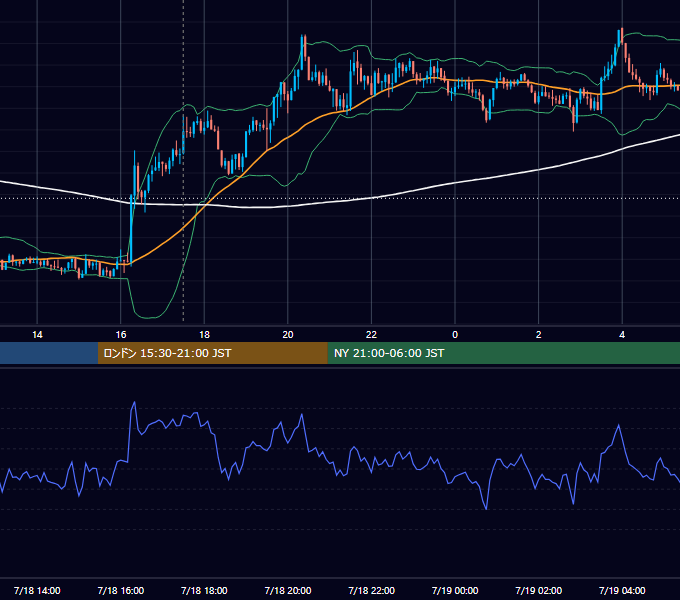Click the 7/18 14:00 date label
Image resolution: width=680 pixels, height=600 pixels.
point(37,590)
